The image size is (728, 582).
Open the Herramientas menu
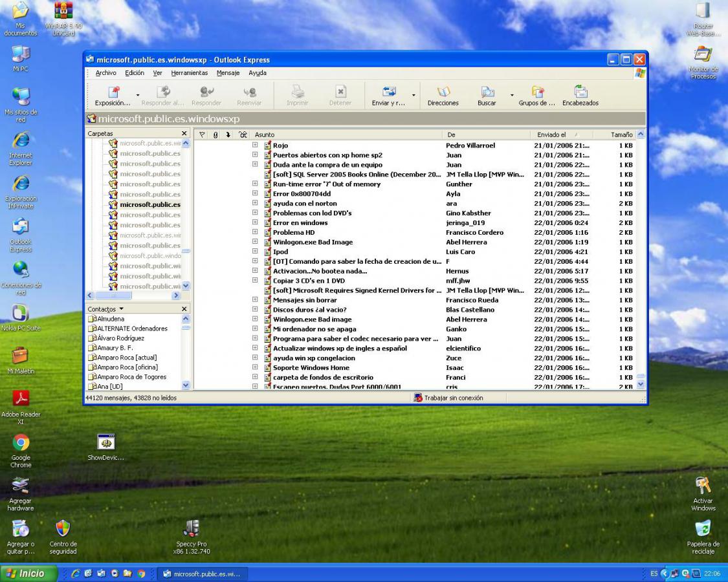[190, 73]
